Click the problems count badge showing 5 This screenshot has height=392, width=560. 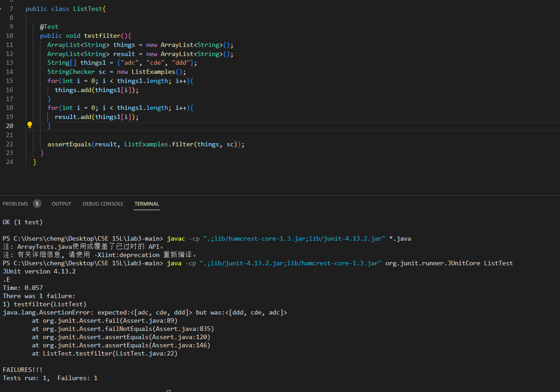click(x=37, y=204)
